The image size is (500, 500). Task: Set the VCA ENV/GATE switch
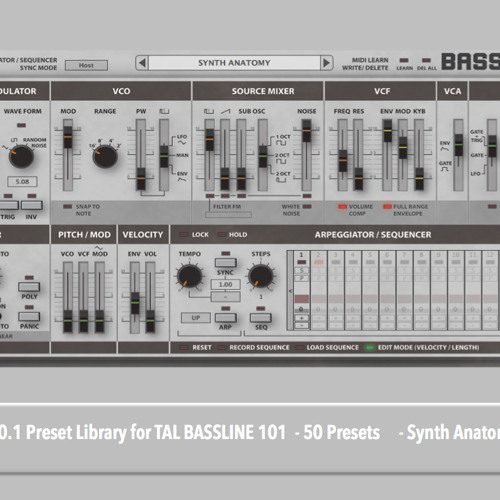[459, 145]
